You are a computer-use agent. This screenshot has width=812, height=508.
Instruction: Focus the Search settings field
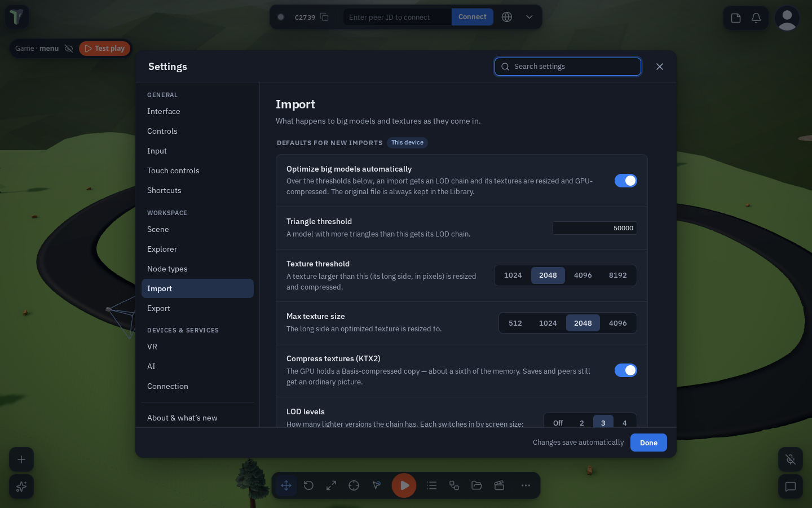click(x=568, y=67)
